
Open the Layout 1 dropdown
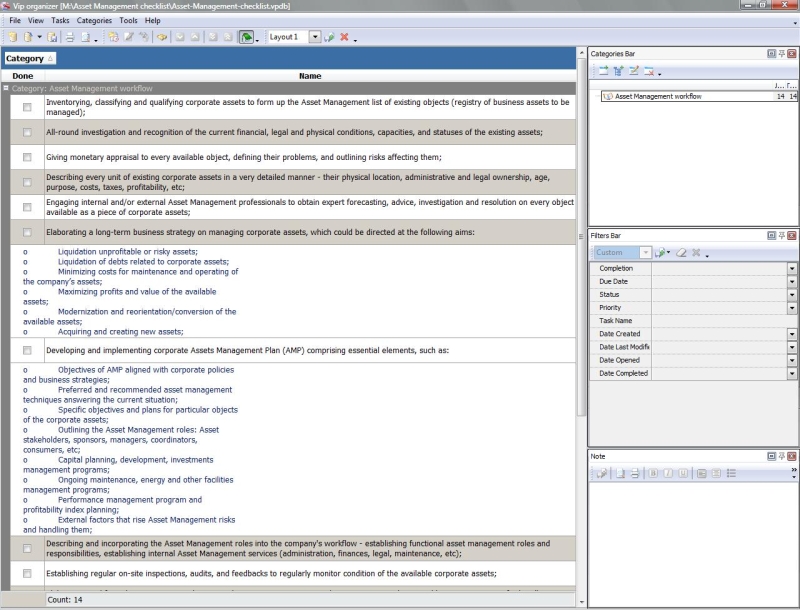click(315, 37)
